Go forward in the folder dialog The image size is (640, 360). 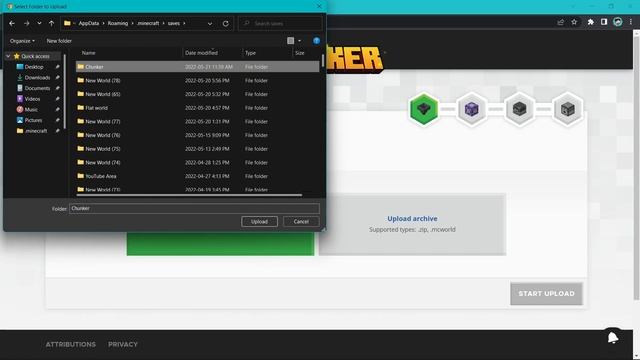[27, 24]
